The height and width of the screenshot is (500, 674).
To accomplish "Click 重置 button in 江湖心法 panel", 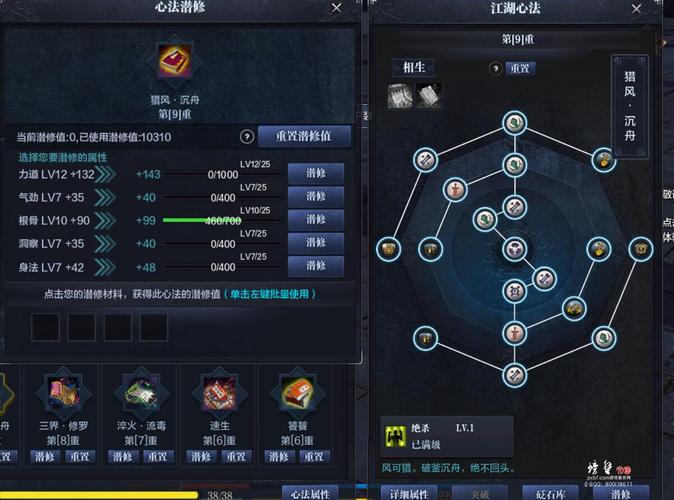I will (x=520, y=68).
